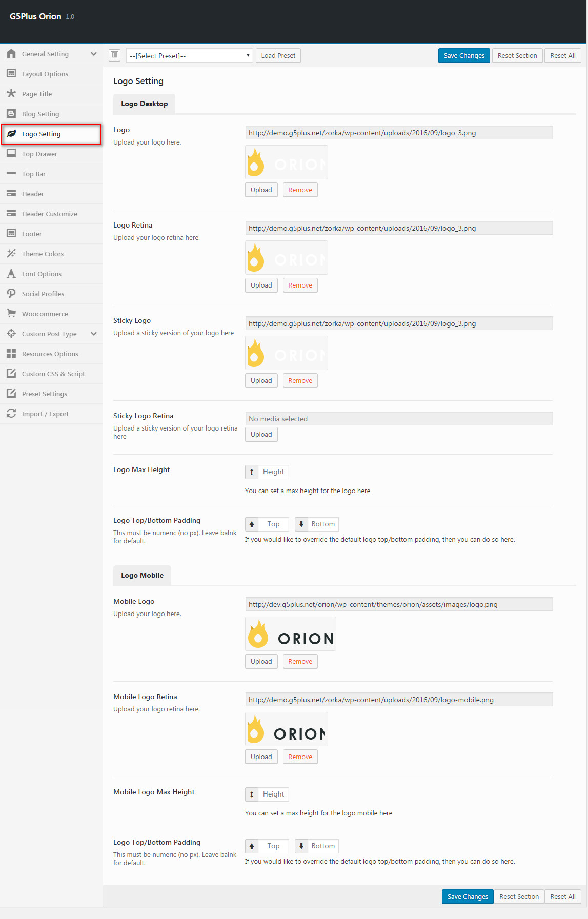
Task: Click the desktop padding Top input
Action: point(273,524)
